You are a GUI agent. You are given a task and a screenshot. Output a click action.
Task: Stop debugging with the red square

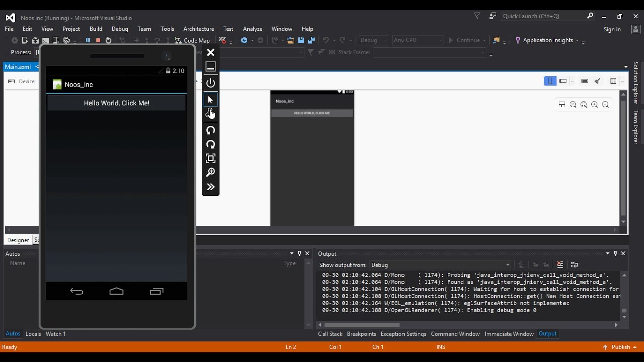[x=98, y=40]
